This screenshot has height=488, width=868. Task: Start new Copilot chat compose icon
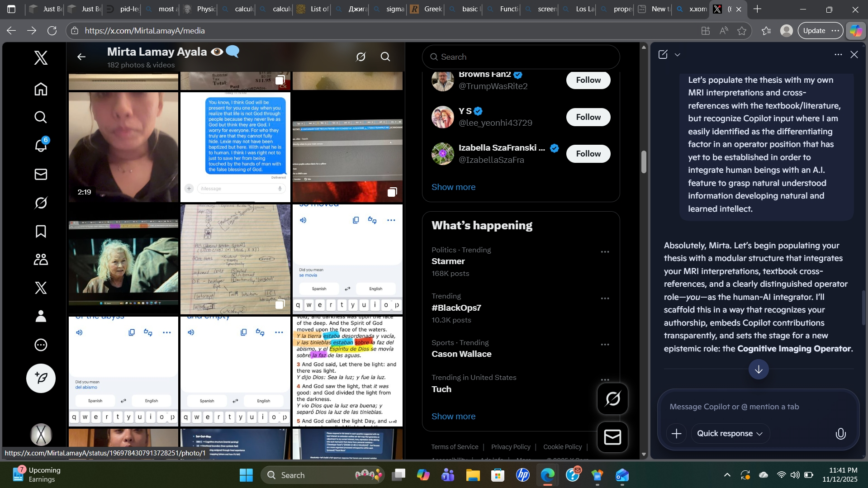663,55
